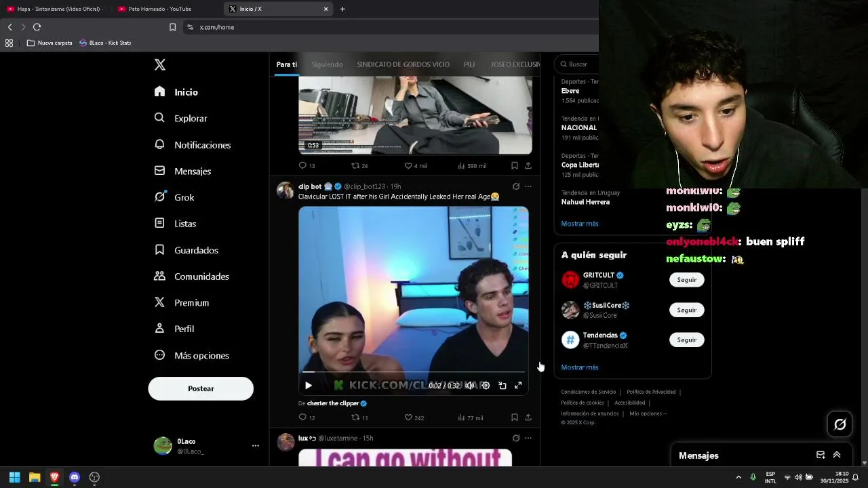Image resolution: width=868 pixels, height=488 pixels.
Task: Open OBS Studio from the taskbar
Action: tap(94, 477)
